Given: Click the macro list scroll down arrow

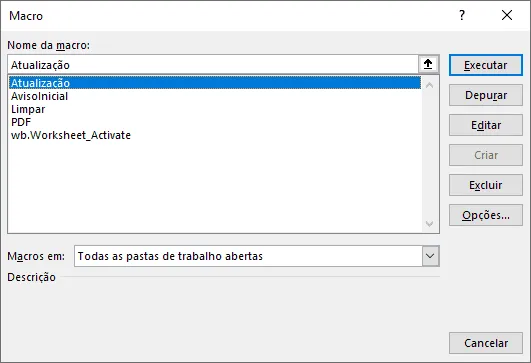Looking at the screenshot, I should [429, 223].
